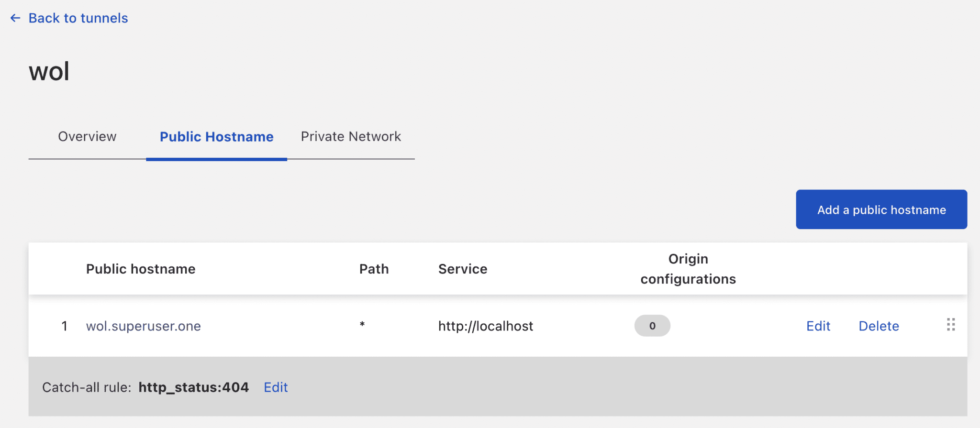This screenshot has height=428, width=980.
Task: Open the wol.superuser.one hostname link
Action: point(144,326)
